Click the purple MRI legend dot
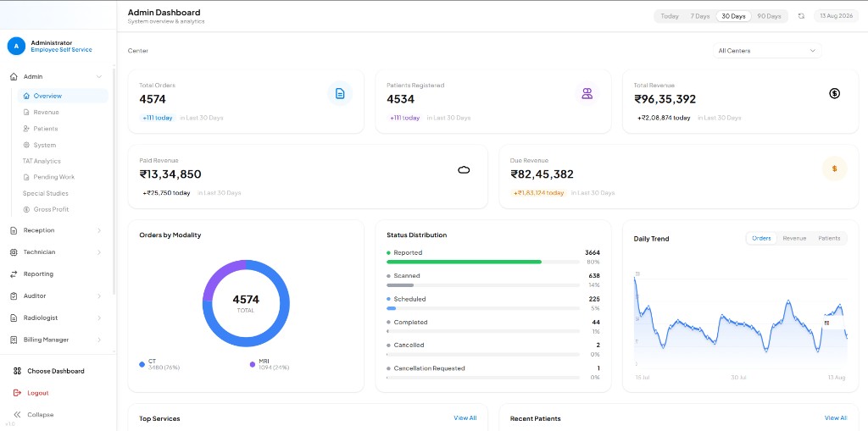 [253, 364]
